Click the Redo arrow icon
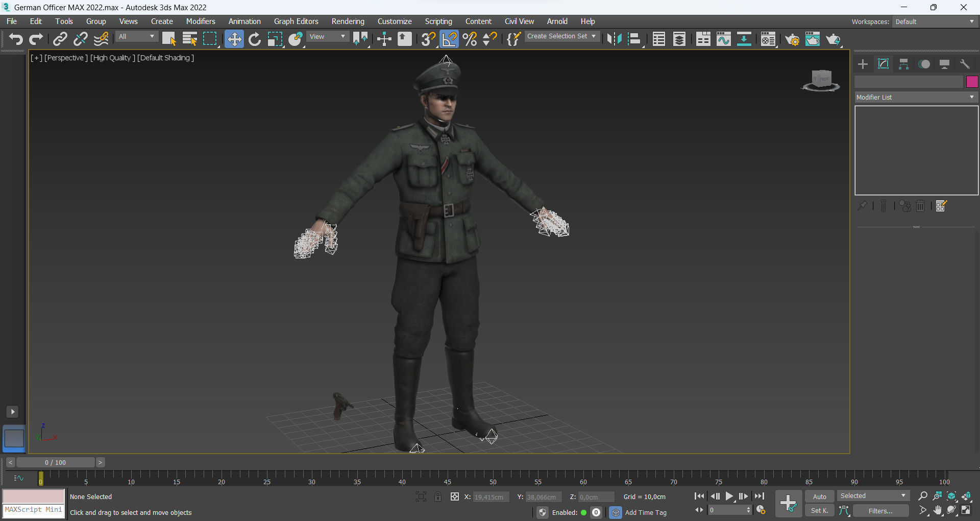Image resolution: width=980 pixels, height=521 pixels. coord(36,39)
